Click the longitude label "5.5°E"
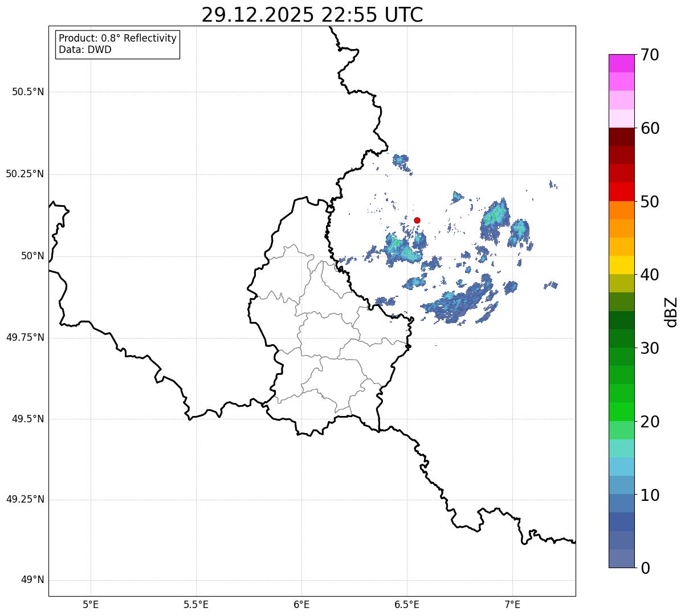Viewport: 685px width, 616px height. (196, 604)
